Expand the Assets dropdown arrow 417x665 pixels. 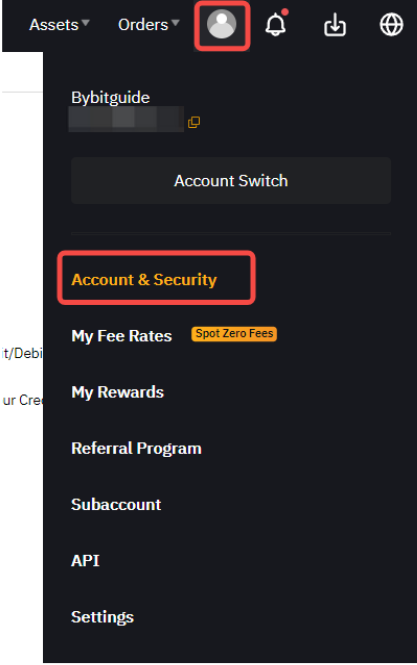pyautogui.click(x=86, y=22)
